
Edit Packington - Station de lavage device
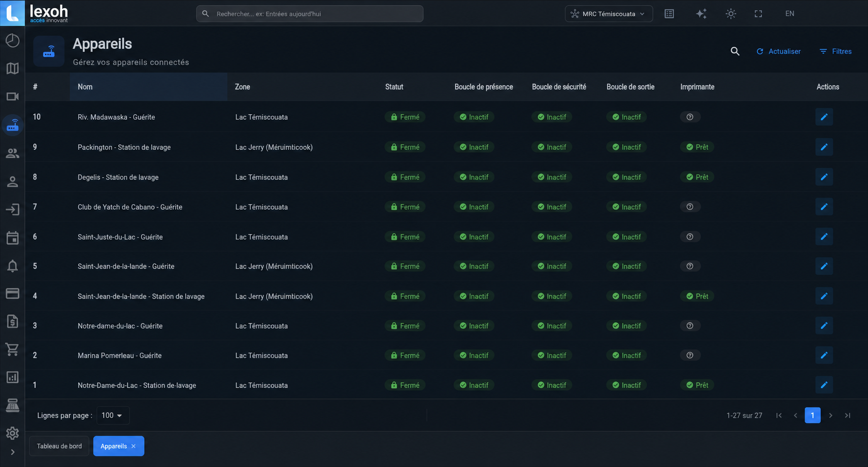tap(824, 147)
